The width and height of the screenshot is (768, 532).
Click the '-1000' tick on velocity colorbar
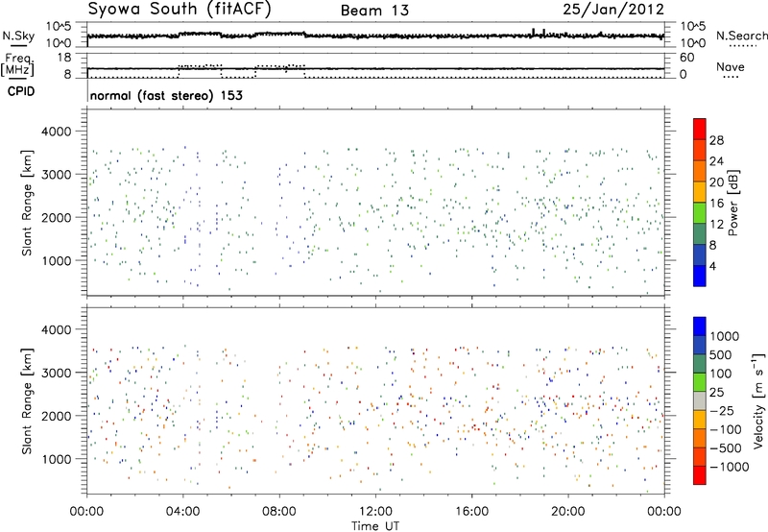coord(729,467)
